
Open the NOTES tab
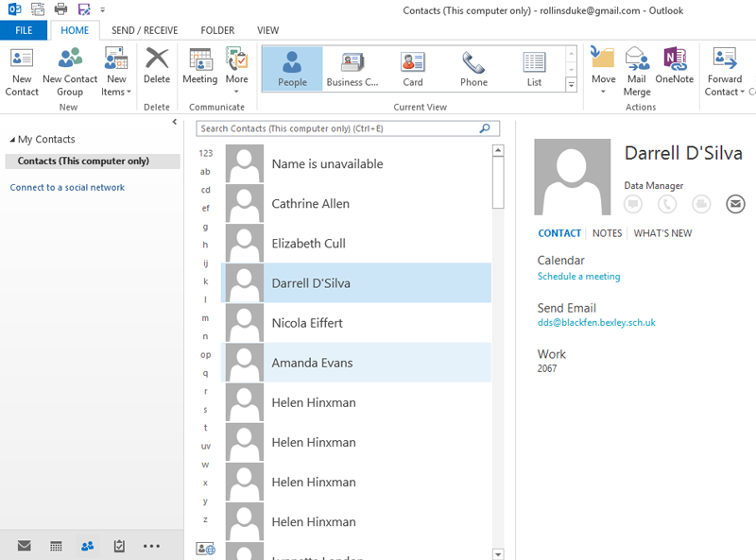(x=607, y=233)
